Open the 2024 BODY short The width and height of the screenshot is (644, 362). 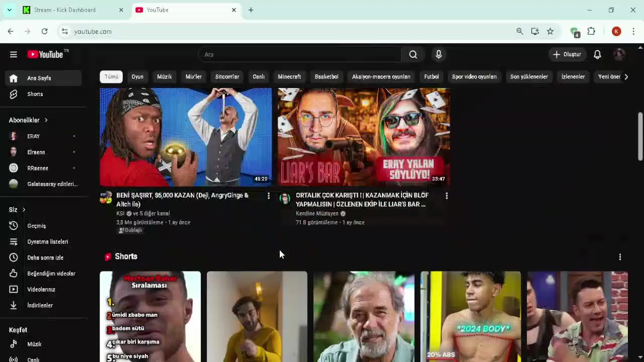(470, 317)
